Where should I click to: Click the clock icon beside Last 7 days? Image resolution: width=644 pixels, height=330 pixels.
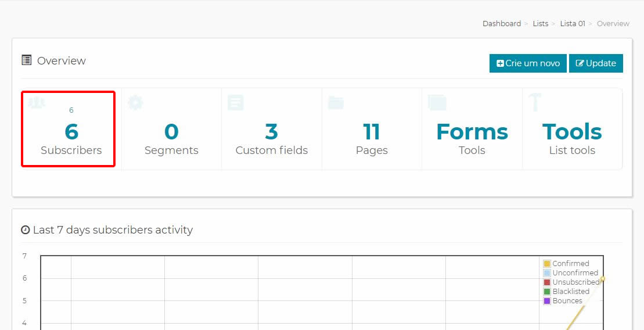[x=26, y=229]
